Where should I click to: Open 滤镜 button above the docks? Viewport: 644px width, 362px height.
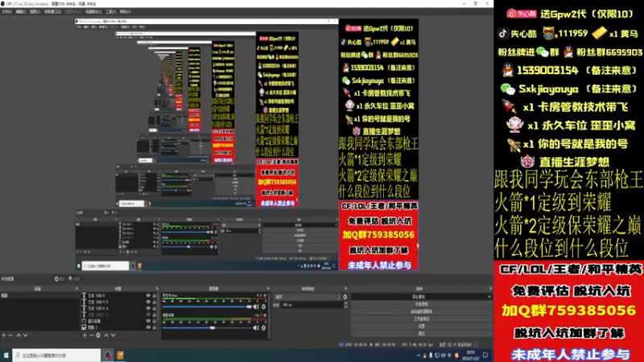click(x=74, y=279)
